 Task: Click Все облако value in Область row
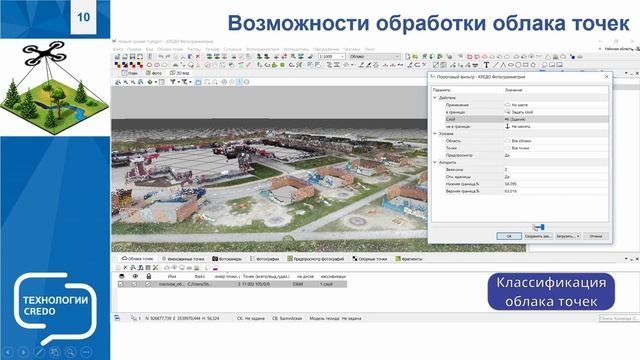522,141
